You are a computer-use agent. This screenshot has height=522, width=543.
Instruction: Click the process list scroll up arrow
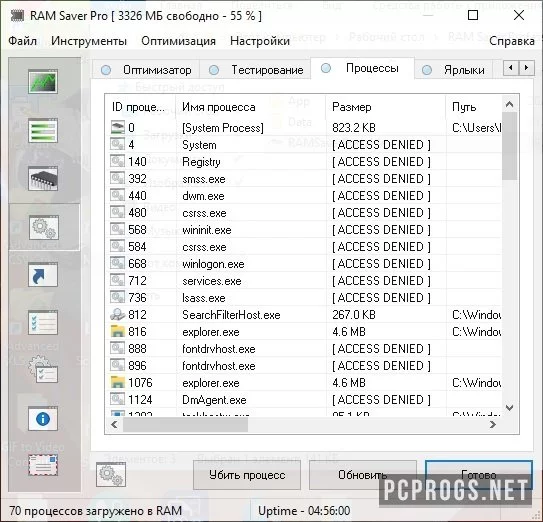pyautogui.click(x=509, y=104)
